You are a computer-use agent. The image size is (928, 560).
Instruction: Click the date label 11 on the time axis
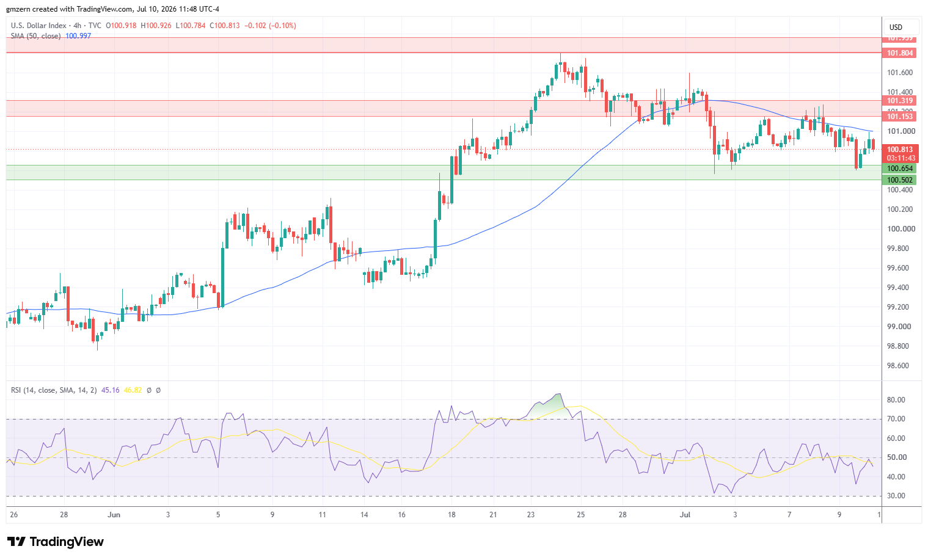click(322, 515)
